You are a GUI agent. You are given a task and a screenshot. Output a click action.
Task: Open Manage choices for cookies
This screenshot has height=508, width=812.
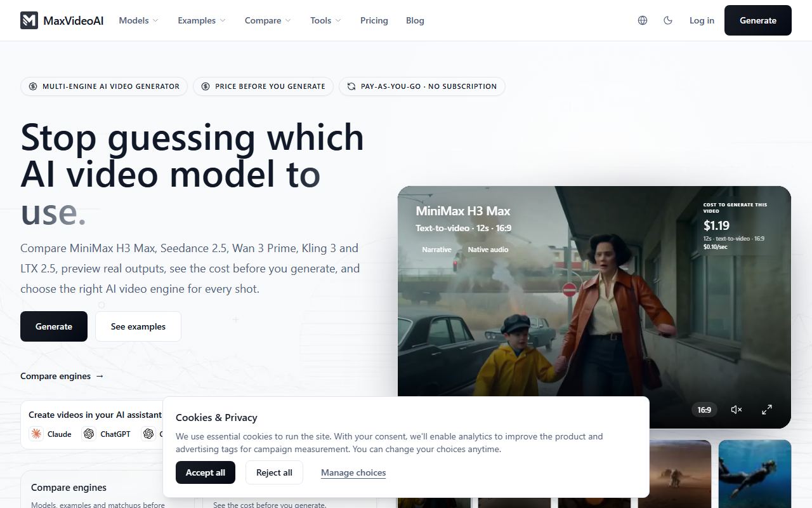coord(353,472)
